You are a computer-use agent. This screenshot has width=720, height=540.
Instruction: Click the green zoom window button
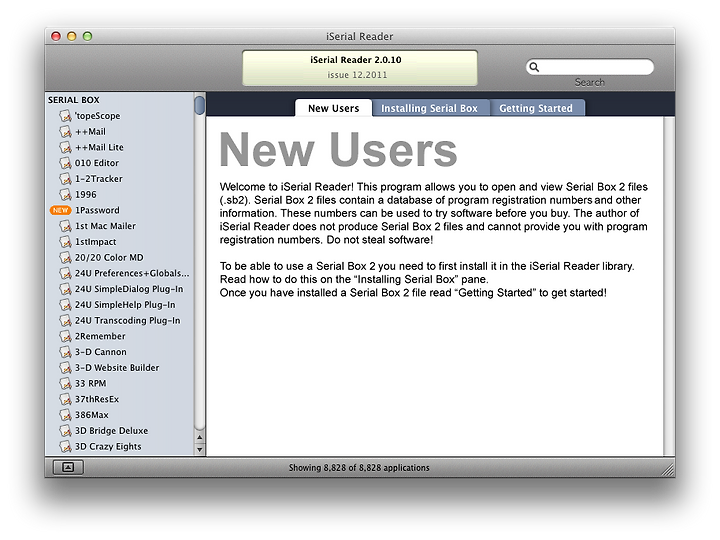[87, 36]
